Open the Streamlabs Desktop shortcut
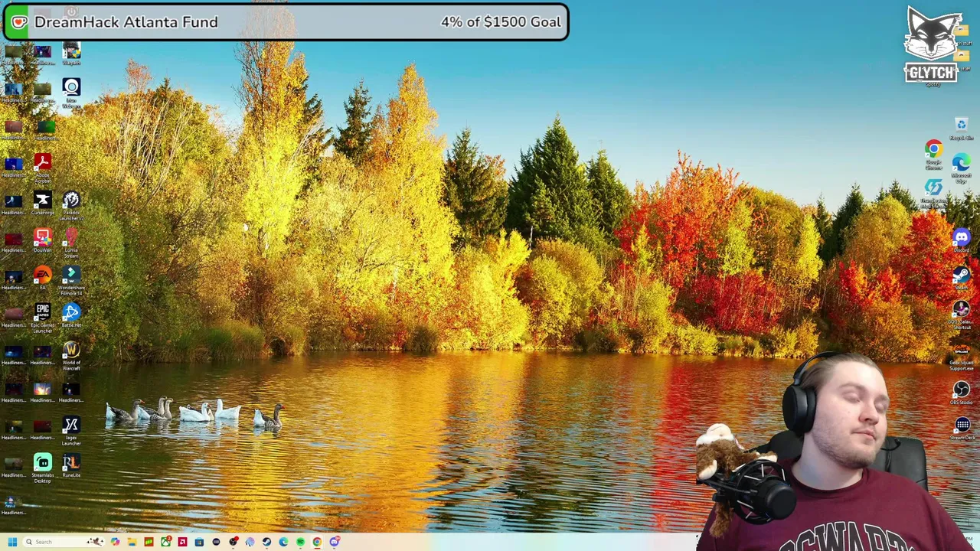This screenshot has width=980, height=551. coord(42,468)
